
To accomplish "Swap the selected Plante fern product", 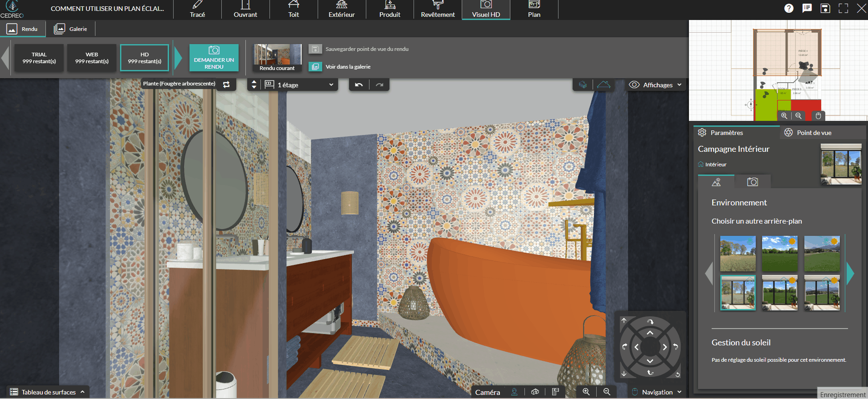I will point(226,85).
